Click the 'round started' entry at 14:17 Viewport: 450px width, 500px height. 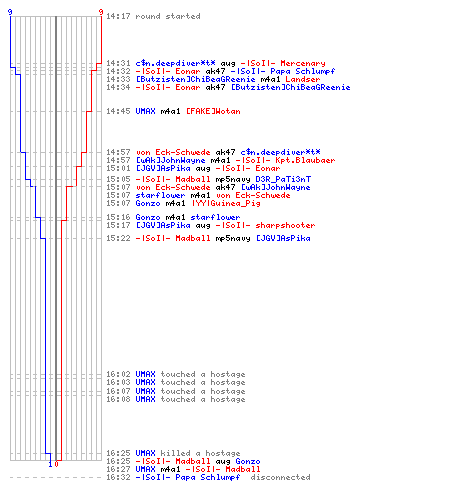click(153, 16)
